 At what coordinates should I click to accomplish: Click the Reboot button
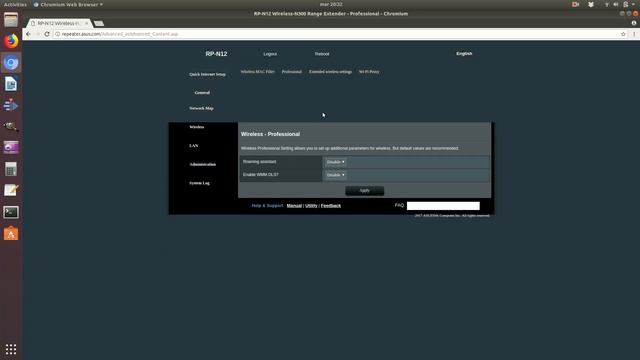pos(322,54)
